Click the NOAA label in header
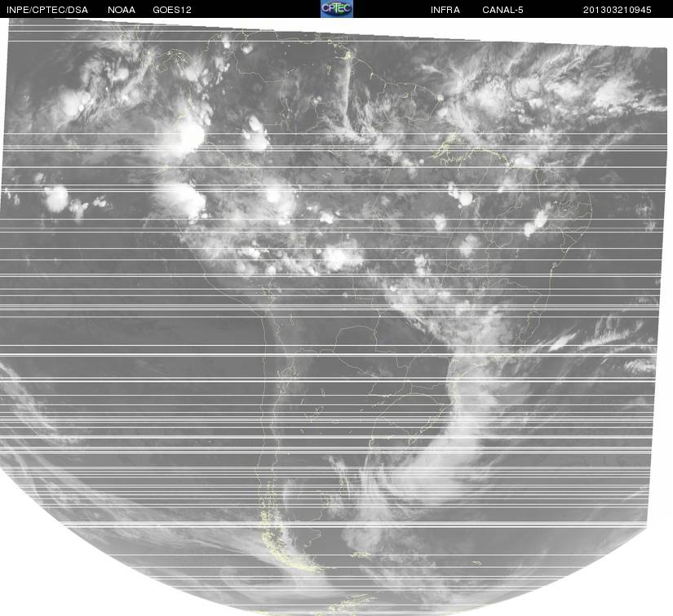The image size is (673, 616). 122,10
